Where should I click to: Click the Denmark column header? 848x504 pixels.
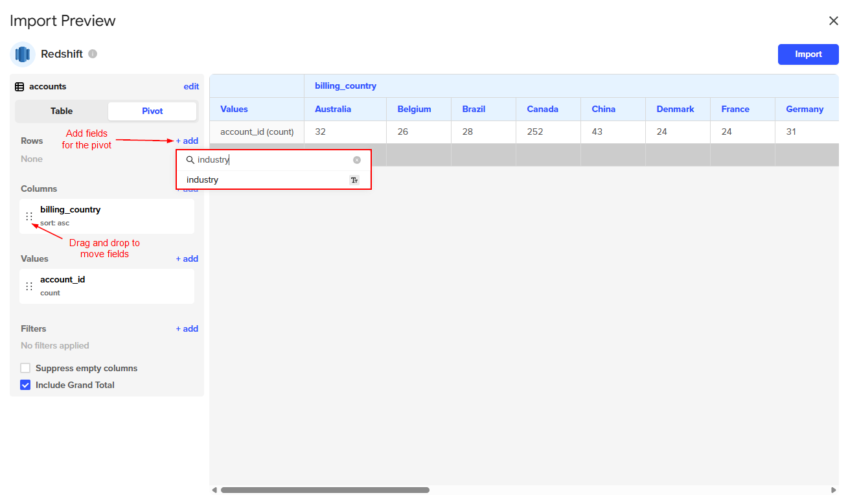coord(678,109)
